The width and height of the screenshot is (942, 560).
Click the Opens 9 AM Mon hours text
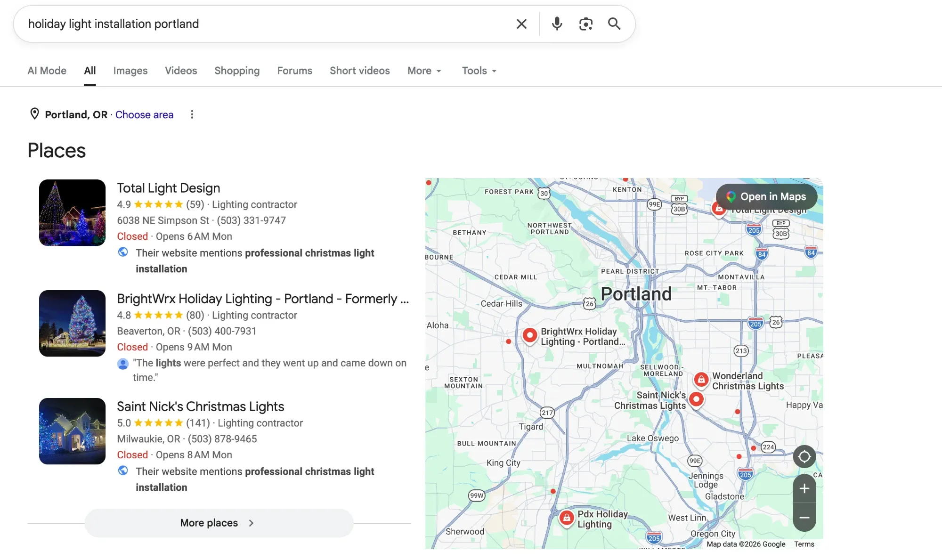[x=194, y=347]
